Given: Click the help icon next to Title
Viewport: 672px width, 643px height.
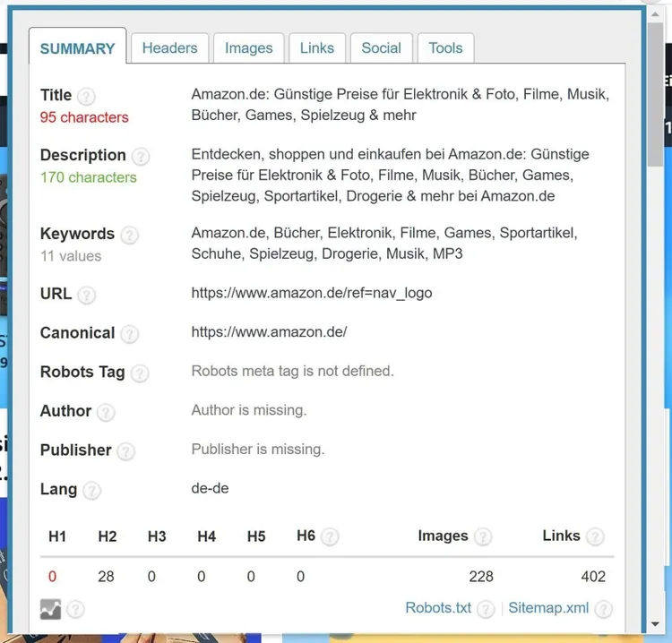Looking at the screenshot, I should [86, 97].
